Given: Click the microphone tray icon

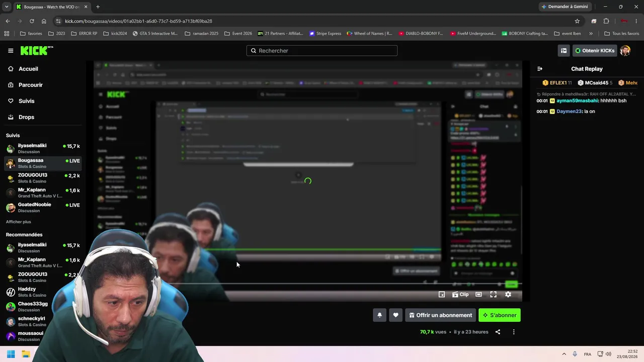Looking at the screenshot, I should pos(575,354).
